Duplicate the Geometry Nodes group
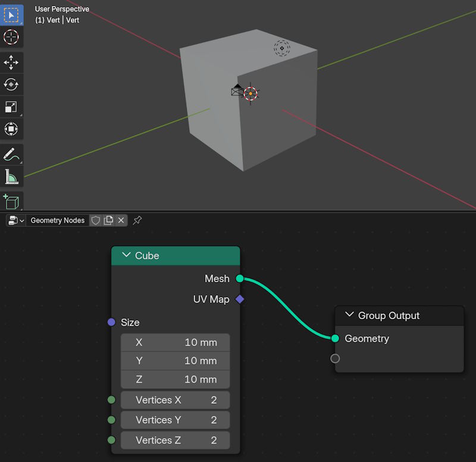The height and width of the screenshot is (462, 476). 108,220
